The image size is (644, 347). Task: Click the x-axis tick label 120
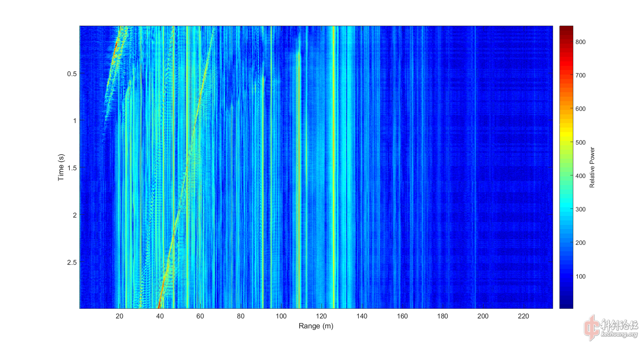tap(321, 316)
